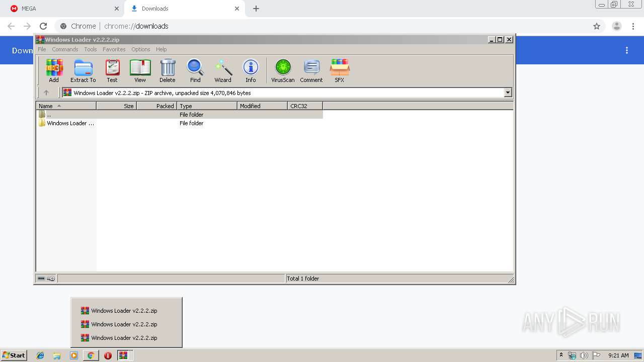Click the network tray icon

click(x=572, y=355)
